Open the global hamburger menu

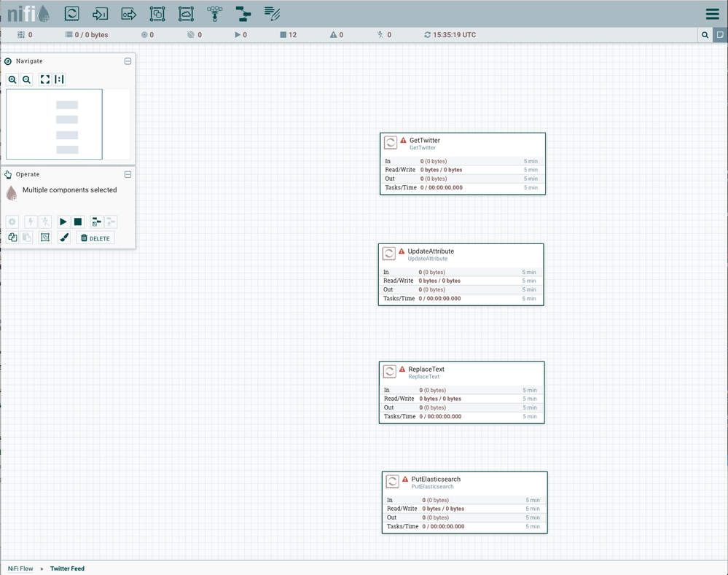click(712, 13)
